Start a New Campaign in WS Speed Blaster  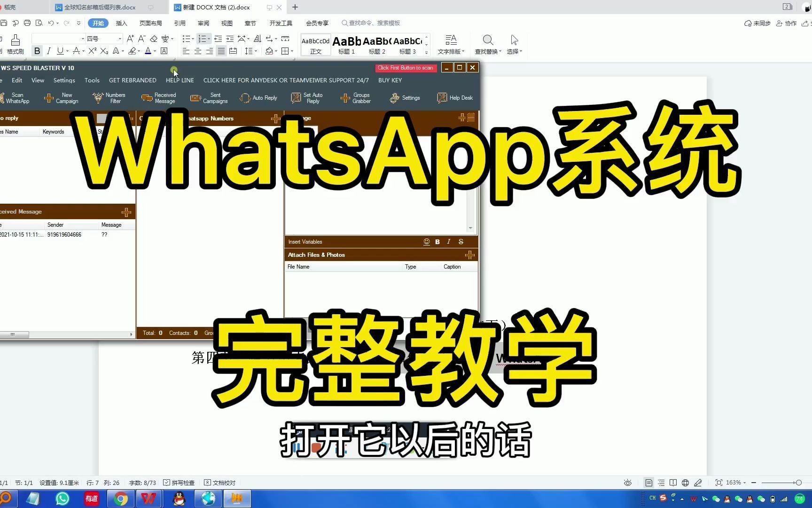point(62,98)
